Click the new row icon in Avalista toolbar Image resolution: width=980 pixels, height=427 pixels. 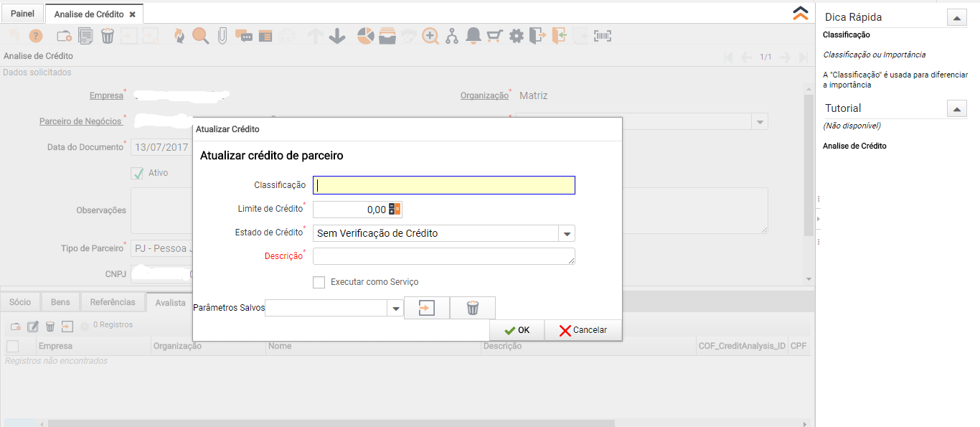pyautogui.click(x=14, y=327)
